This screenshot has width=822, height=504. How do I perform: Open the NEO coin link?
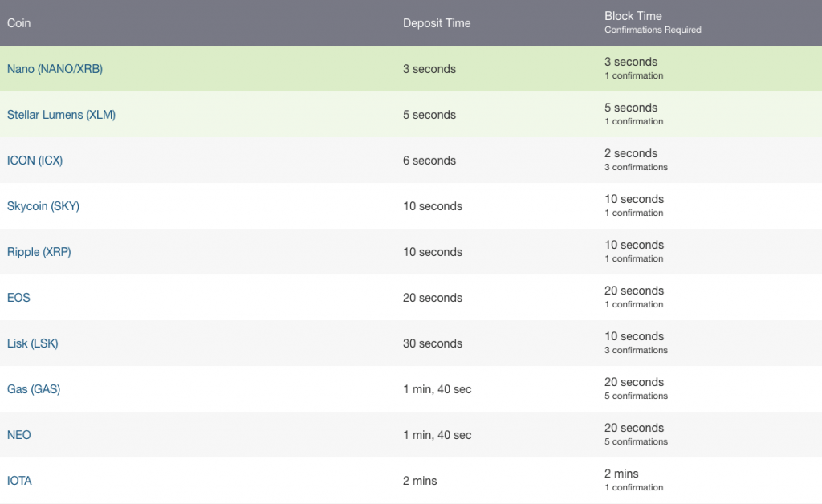[19, 435]
